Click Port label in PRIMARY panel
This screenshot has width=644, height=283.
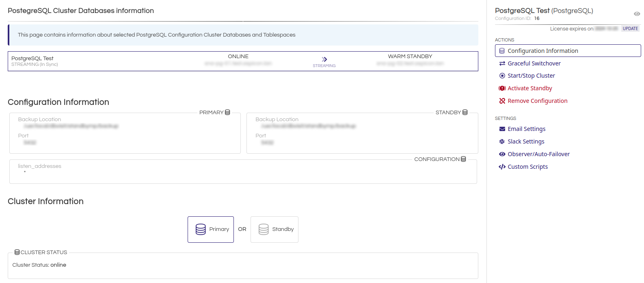coord(23,135)
